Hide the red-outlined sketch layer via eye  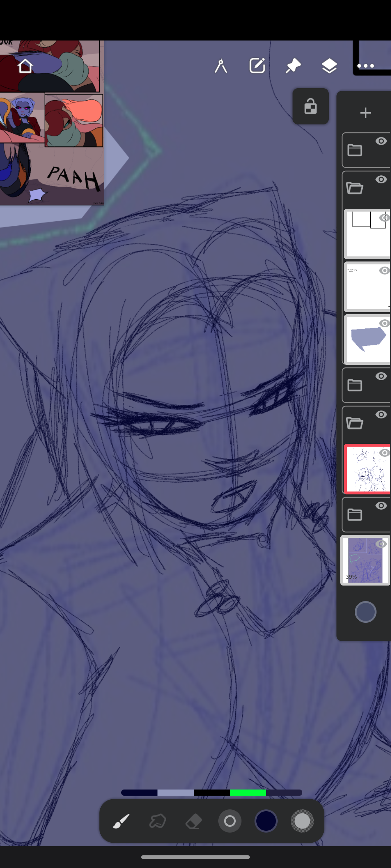[x=384, y=453]
